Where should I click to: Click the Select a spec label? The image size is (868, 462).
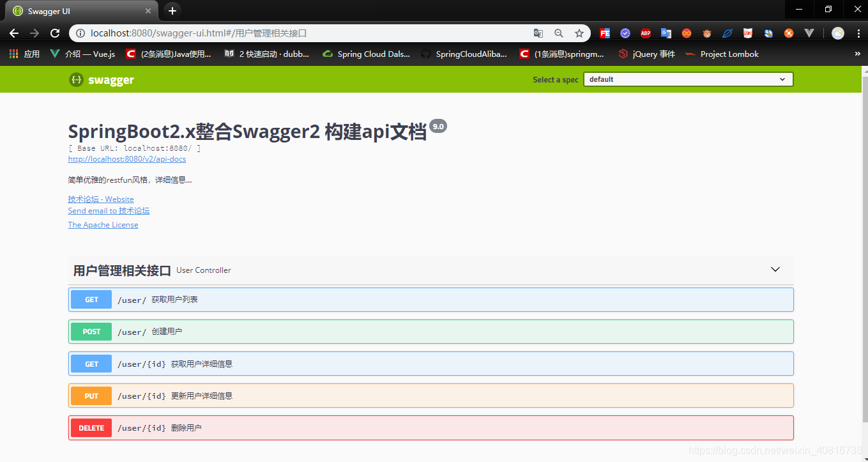[x=556, y=80]
